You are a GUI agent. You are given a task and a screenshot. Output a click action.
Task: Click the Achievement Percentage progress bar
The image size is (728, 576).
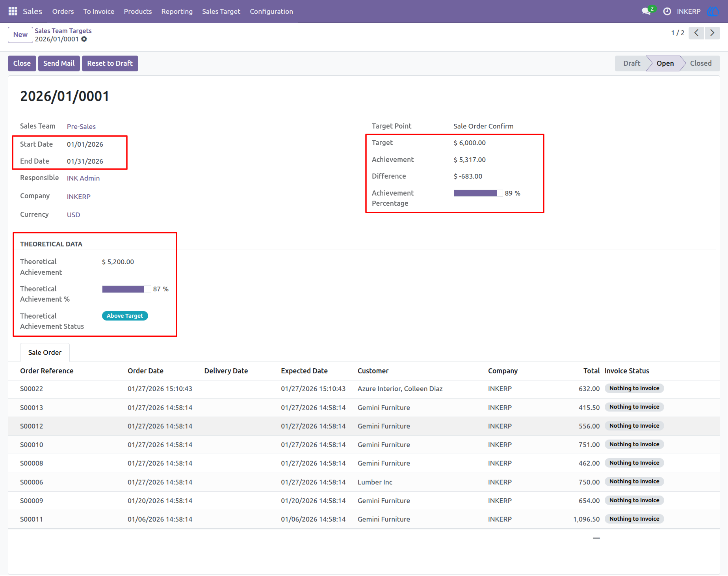[478, 193]
